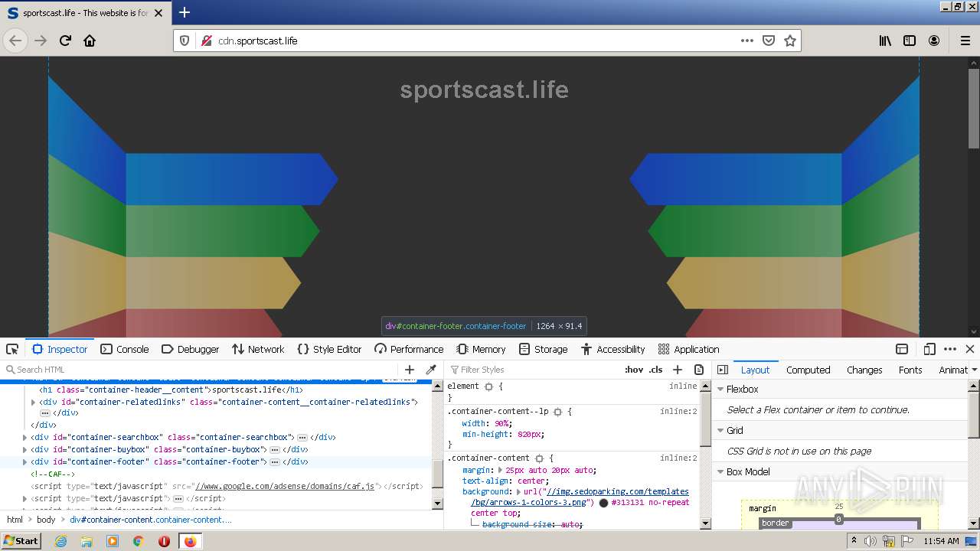This screenshot has height=551, width=980.
Task: Select body in the breadcrumb trail
Action: [46, 520]
